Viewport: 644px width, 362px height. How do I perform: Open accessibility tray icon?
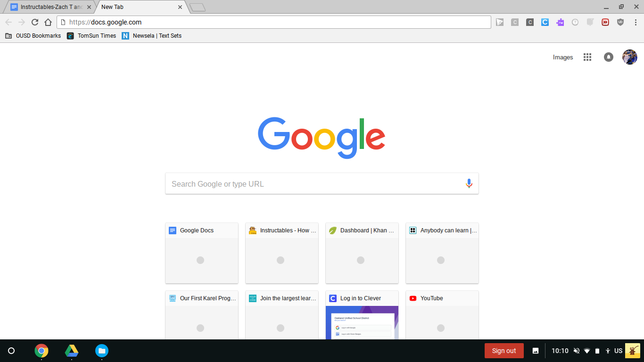tap(608, 351)
